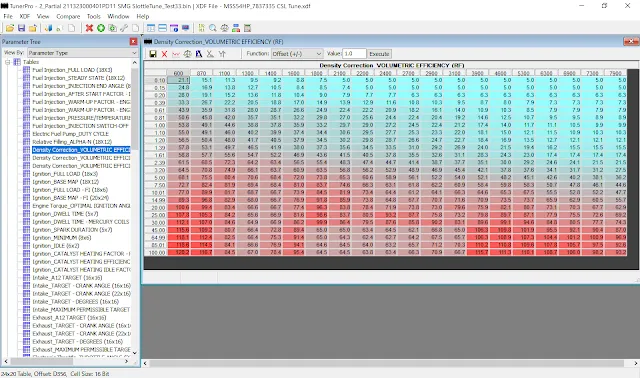Click the parameter tree scroll-up arrow
This screenshot has height=378, width=640.
click(135, 62)
